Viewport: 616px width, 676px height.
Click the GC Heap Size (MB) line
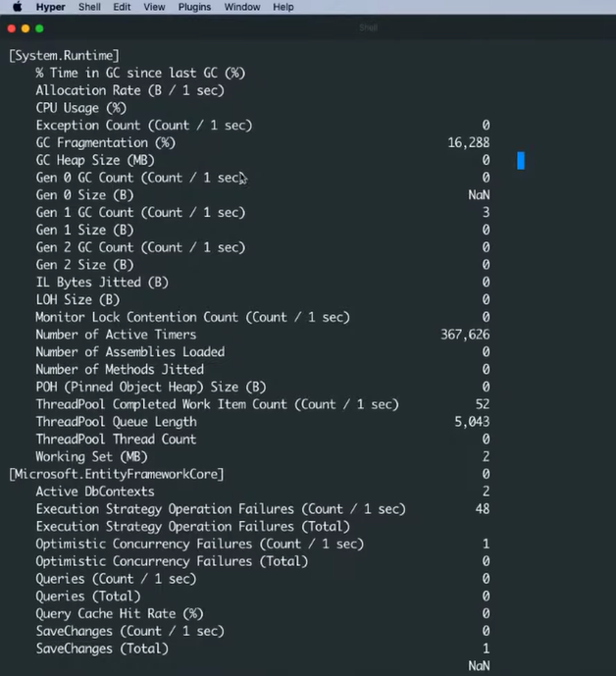click(x=95, y=160)
